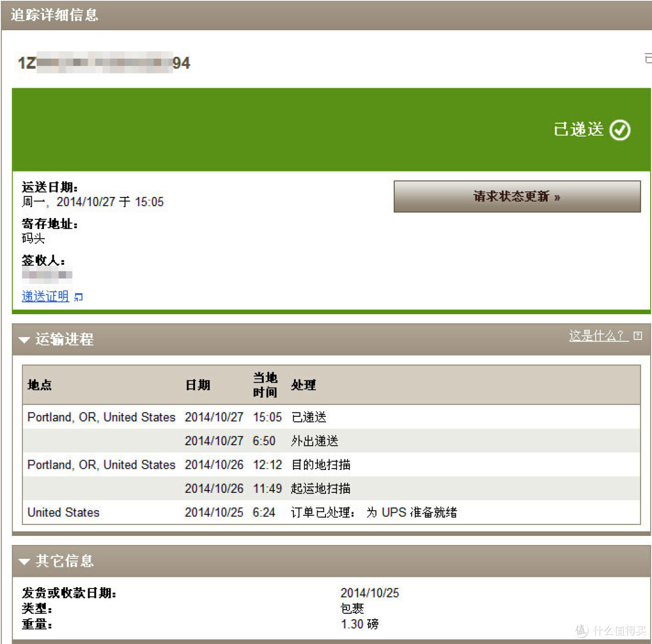Select the 外出递送 activity entry
The image size is (652, 644).
tap(315, 440)
